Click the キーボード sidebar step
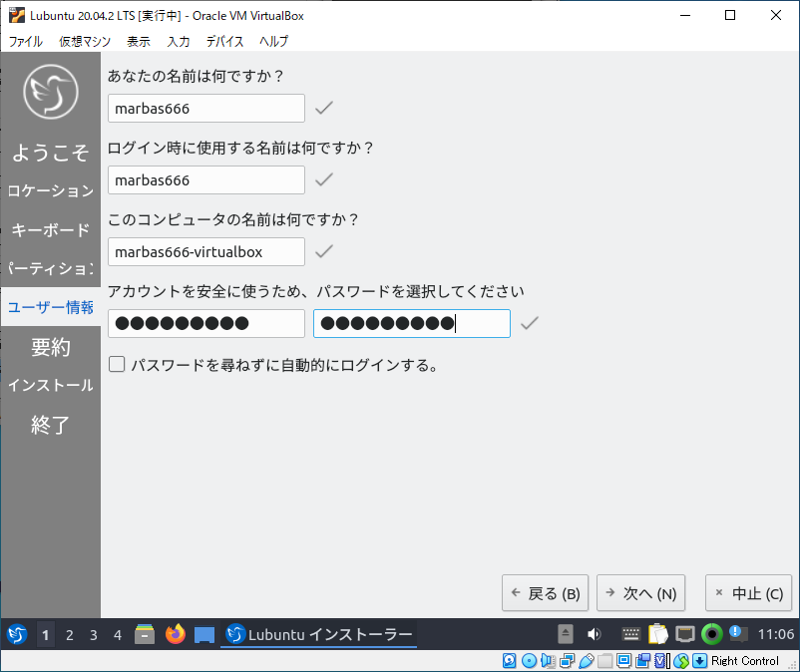This screenshot has height=672, width=800. click(51, 229)
